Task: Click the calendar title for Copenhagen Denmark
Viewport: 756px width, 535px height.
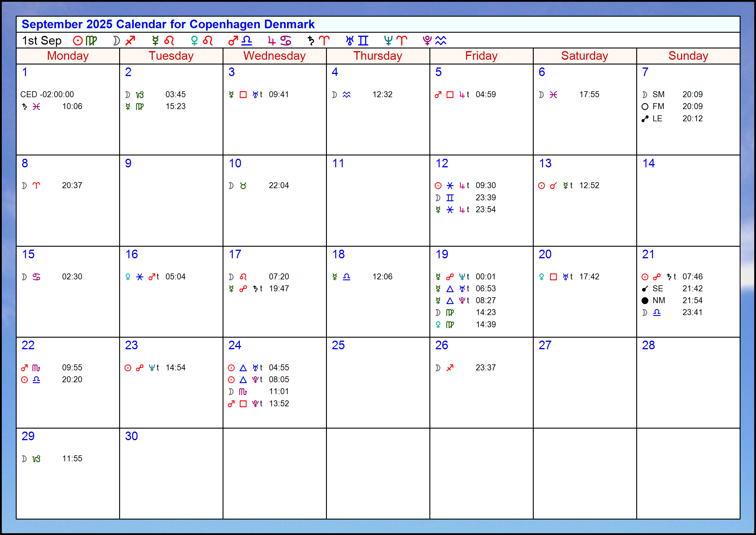Action: (x=167, y=24)
